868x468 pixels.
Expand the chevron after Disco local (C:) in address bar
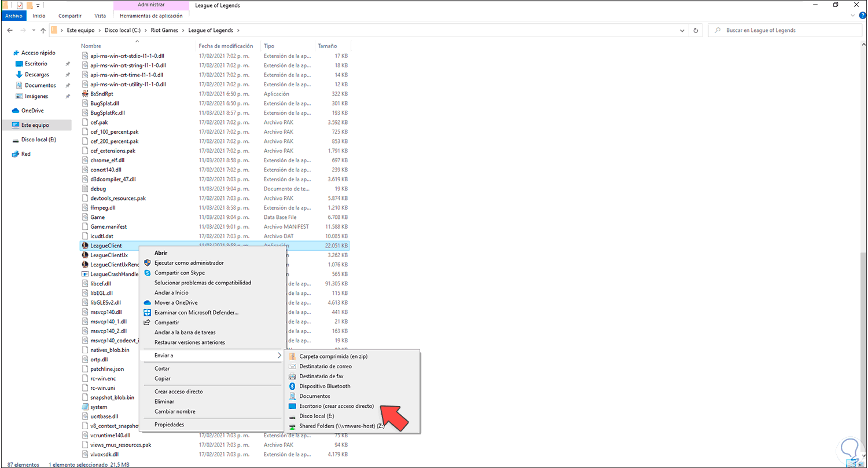147,30
